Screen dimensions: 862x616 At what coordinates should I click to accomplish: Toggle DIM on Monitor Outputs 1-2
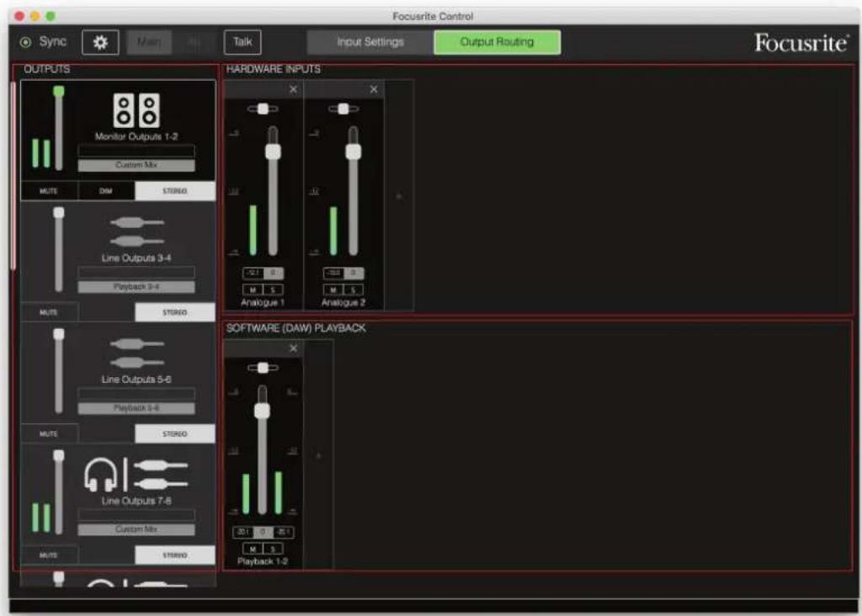pyautogui.click(x=106, y=191)
